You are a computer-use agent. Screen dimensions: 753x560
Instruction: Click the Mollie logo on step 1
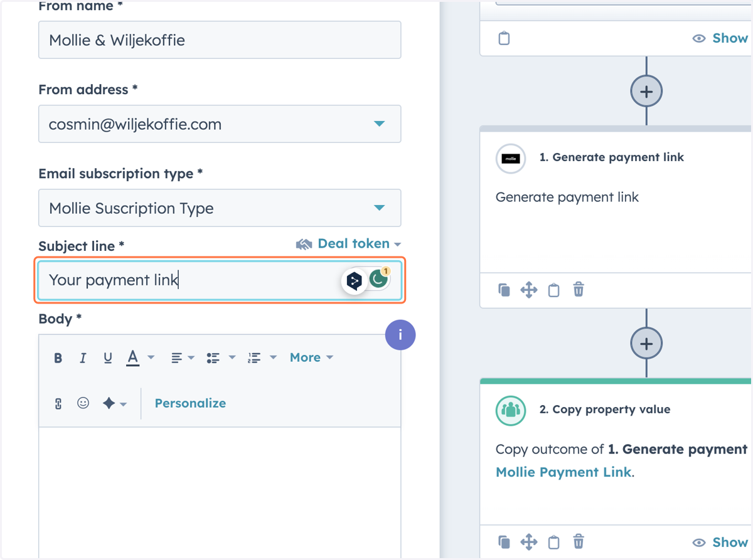click(x=511, y=159)
